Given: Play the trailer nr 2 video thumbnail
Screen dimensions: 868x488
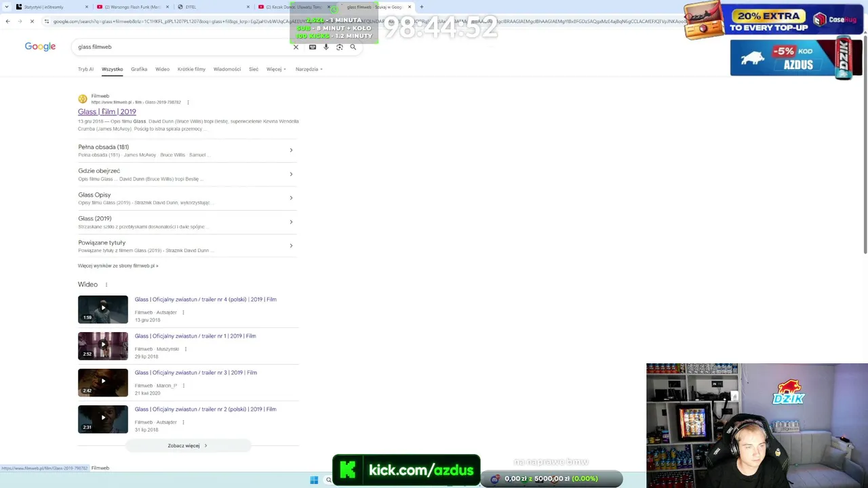Looking at the screenshot, I should pos(103,419).
